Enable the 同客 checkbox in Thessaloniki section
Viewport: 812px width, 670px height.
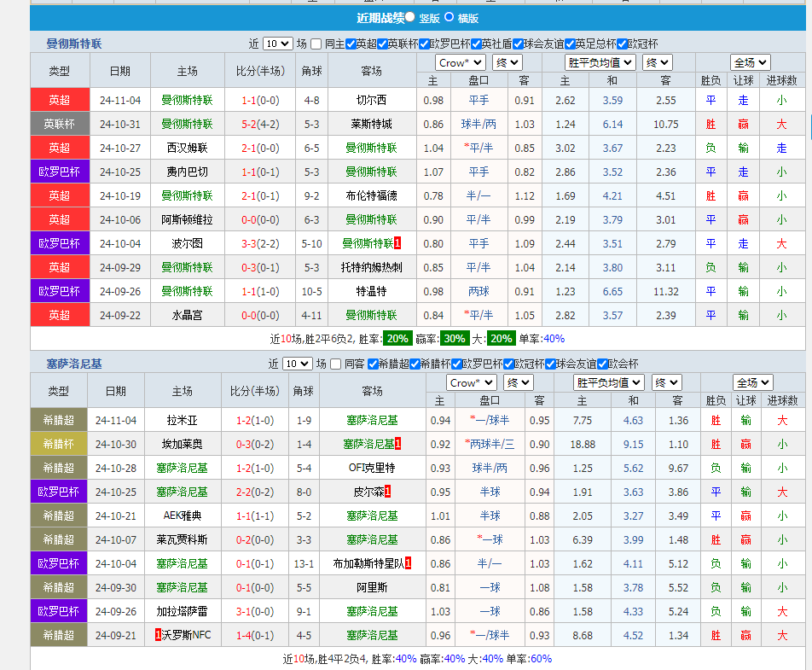(x=333, y=364)
